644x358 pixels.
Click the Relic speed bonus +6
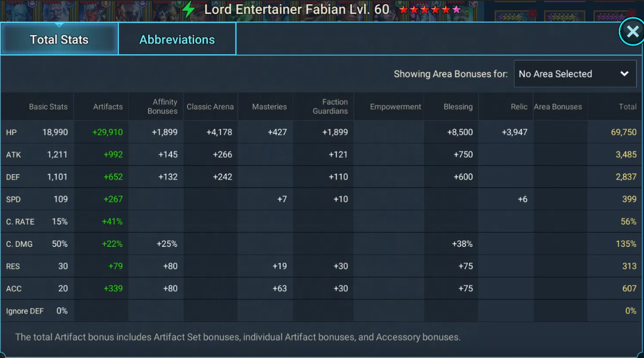[522, 199]
